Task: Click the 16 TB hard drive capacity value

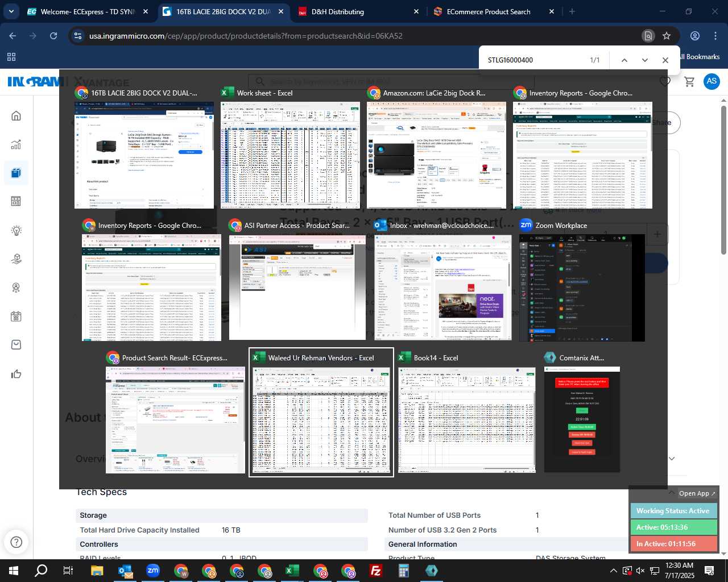Action: (x=231, y=530)
